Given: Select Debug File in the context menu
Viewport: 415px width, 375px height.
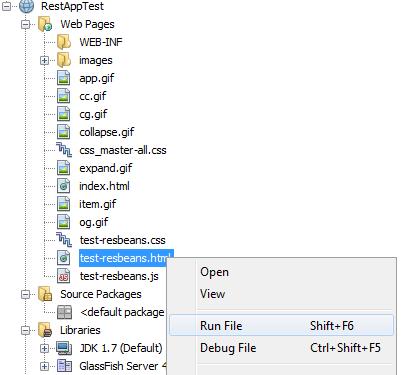Looking at the screenshot, I should [x=281, y=348].
